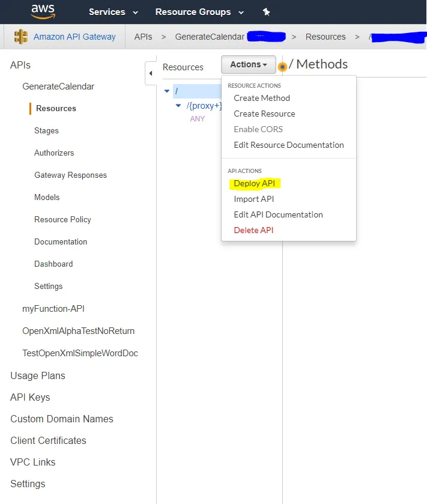Select GenerateCalendar API in sidebar

pos(58,87)
